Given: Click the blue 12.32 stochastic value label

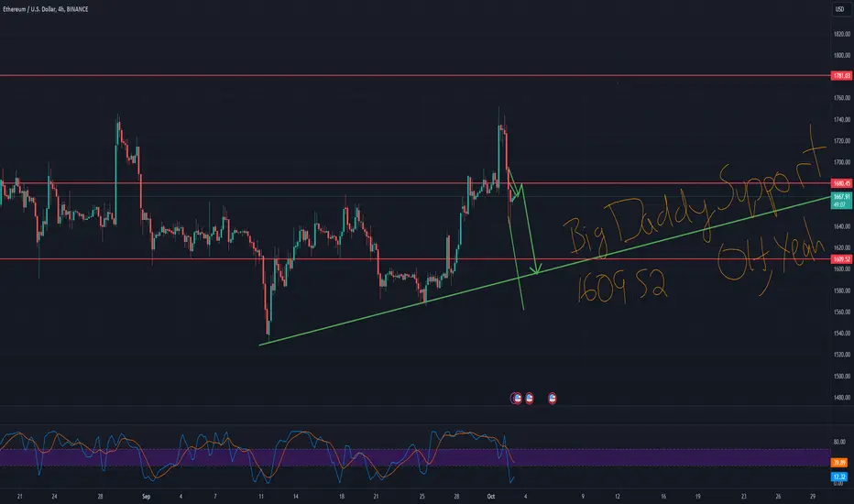Looking at the screenshot, I should [838, 477].
